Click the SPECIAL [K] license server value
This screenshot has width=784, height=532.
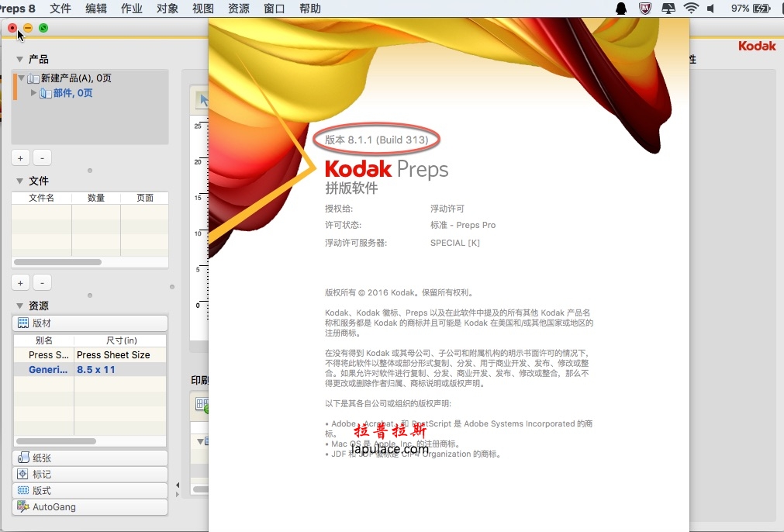coord(455,243)
